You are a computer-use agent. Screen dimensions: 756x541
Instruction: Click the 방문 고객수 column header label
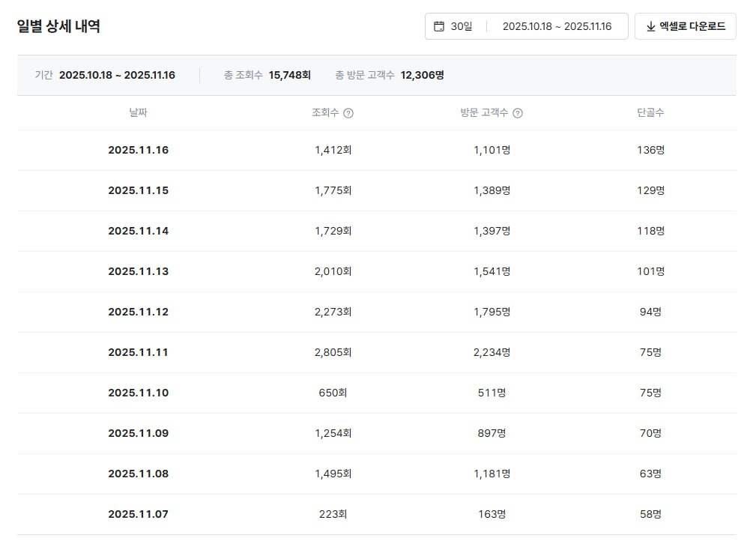(x=484, y=112)
